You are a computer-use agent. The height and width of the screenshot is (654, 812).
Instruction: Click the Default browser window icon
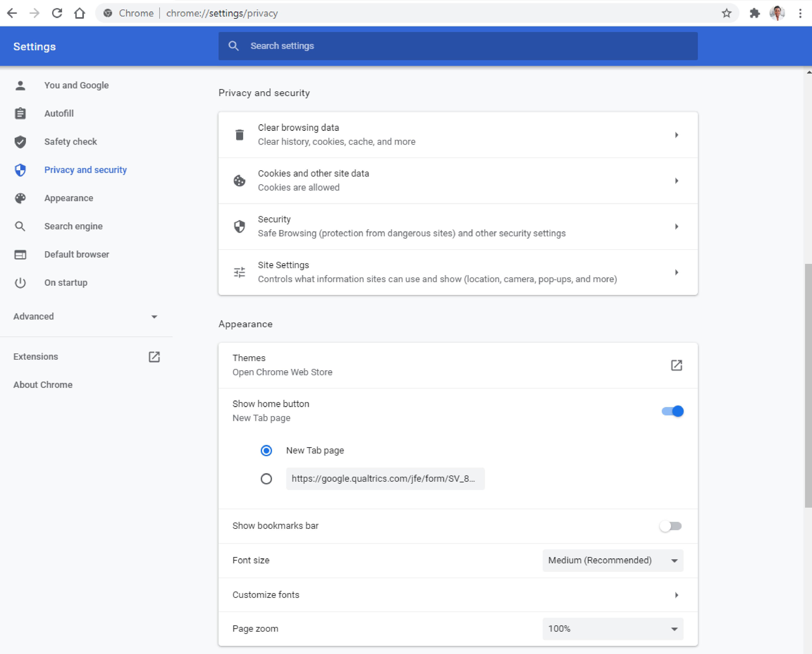[x=20, y=255]
